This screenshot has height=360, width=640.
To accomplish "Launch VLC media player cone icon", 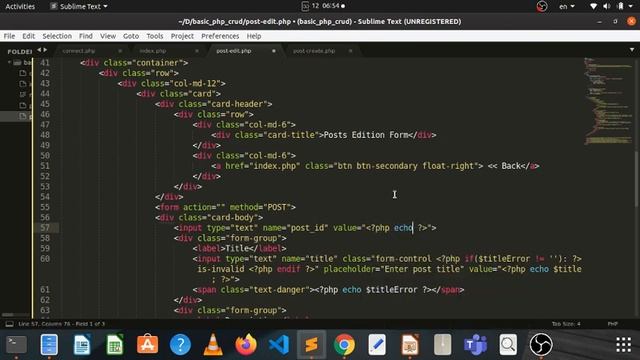I will click(213, 344).
